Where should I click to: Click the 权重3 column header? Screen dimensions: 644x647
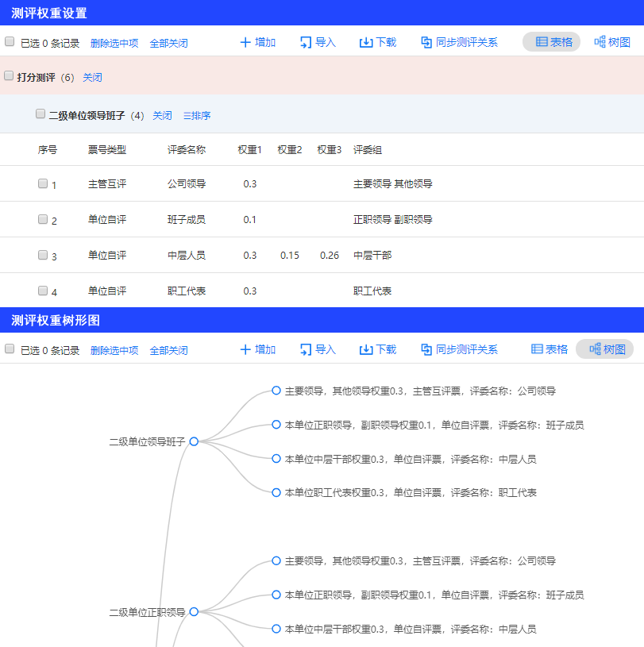click(329, 149)
